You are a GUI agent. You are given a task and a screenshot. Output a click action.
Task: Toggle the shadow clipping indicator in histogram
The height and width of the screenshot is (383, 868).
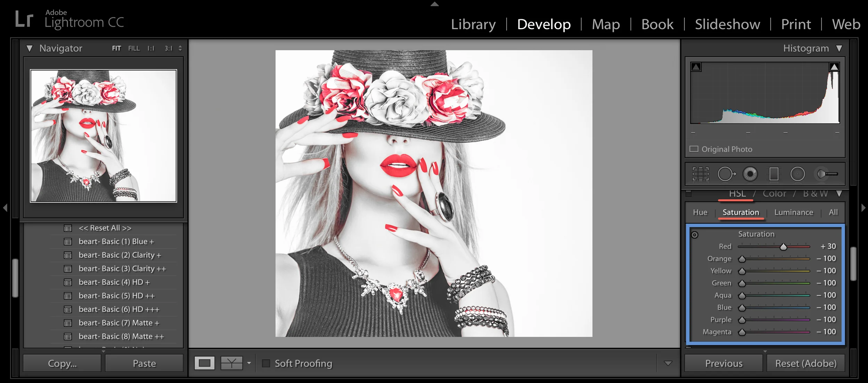pyautogui.click(x=696, y=67)
